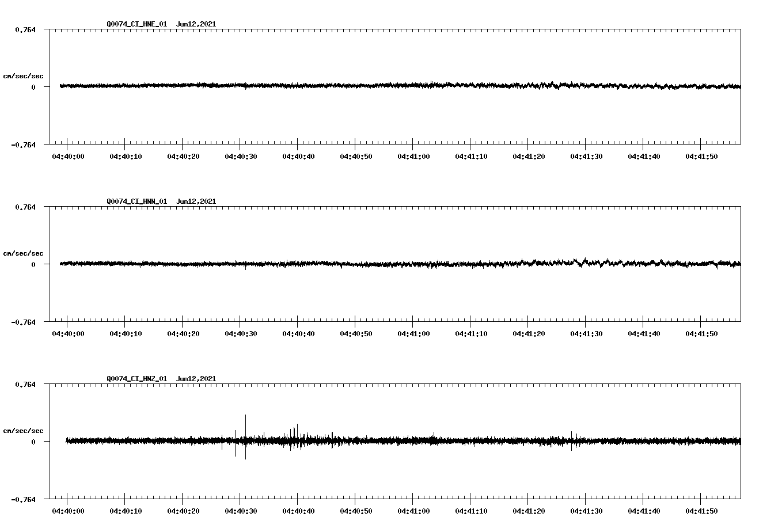Click the 04:41:20 time label under HNZ plot
The height and width of the screenshot is (532, 782).
pos(529,511)
